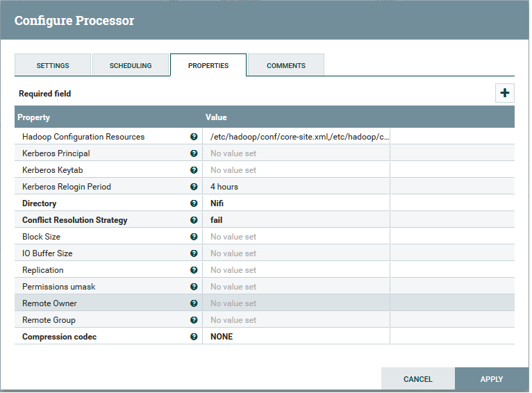Edit the Directory value 'Nifi'
Screen dimensions: 532x393
coord(295,203)
